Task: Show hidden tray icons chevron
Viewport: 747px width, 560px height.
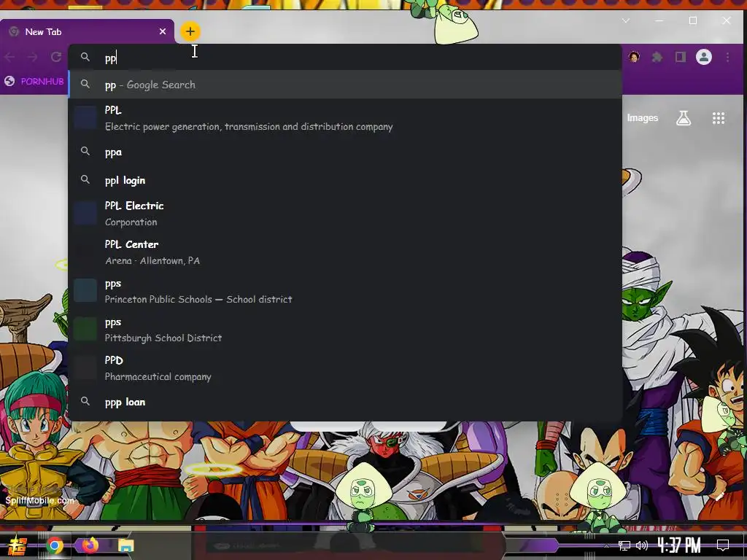Action: pyautogui.click(x=606, y=545)
